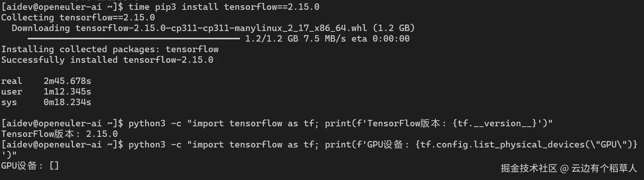Click the "7.5 MB/s" download speed

pos(324,39)
